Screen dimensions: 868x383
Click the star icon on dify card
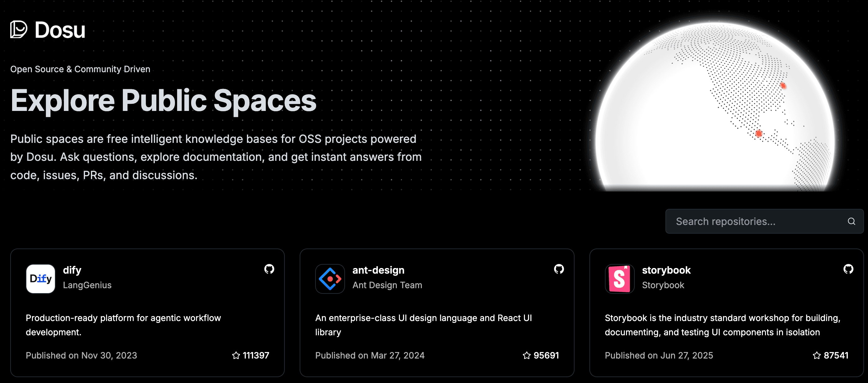(236, 355)
